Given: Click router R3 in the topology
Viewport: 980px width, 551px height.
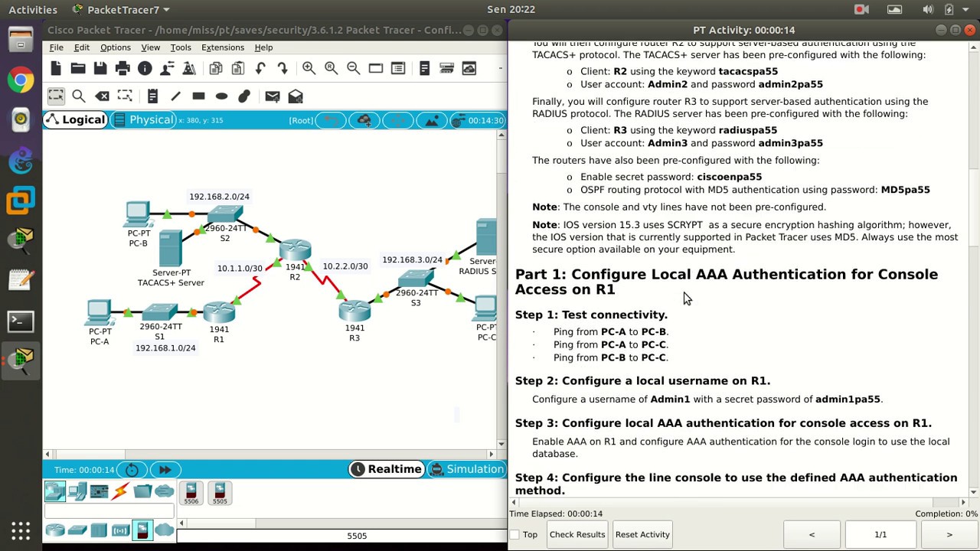Looking at the screenshot, I should (x=354, y=311).
